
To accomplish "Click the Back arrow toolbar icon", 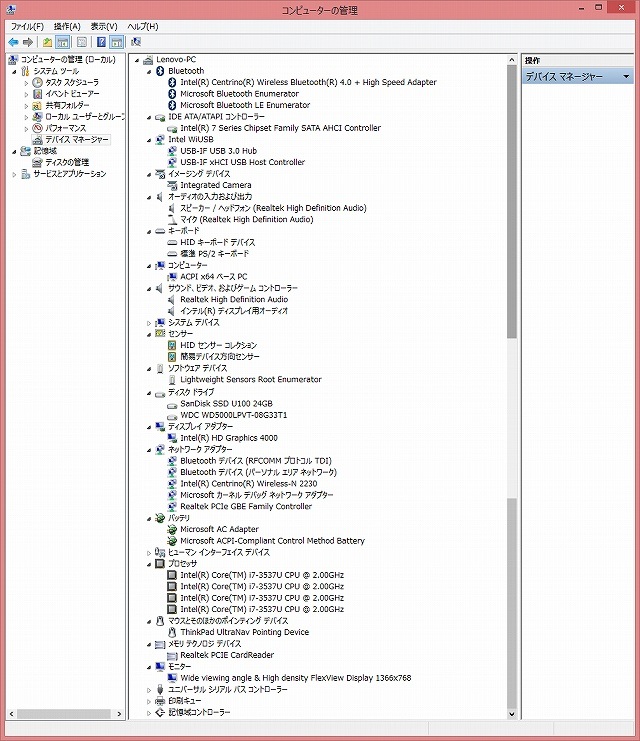I will 13,43.
